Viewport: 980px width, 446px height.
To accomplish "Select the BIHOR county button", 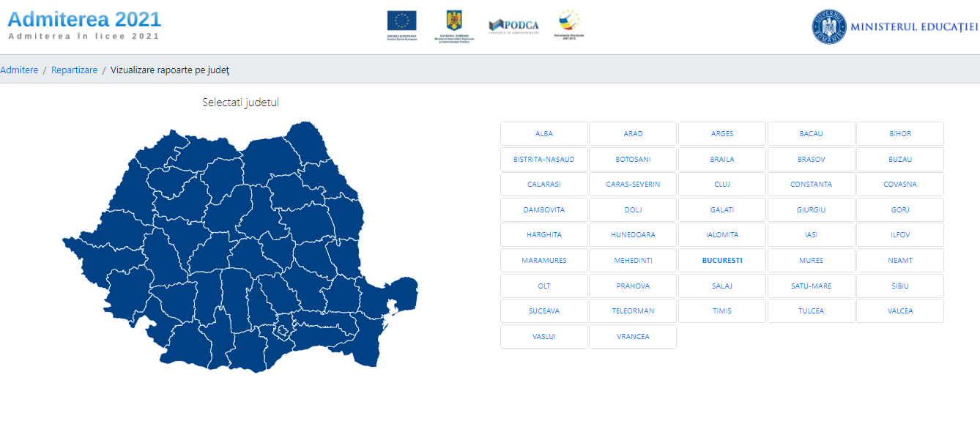I will click(900, 134).
